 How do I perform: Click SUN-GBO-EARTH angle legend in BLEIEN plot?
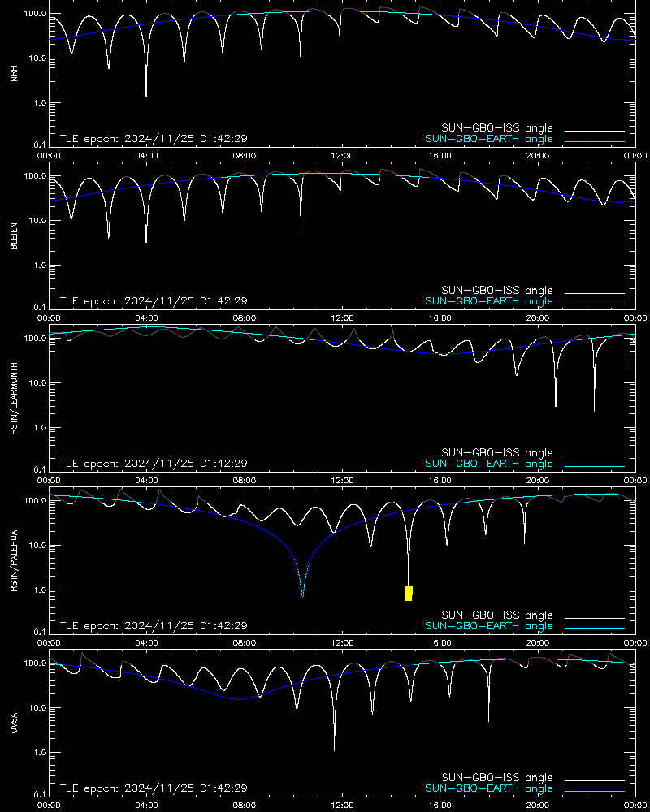[x=489, y=301]
